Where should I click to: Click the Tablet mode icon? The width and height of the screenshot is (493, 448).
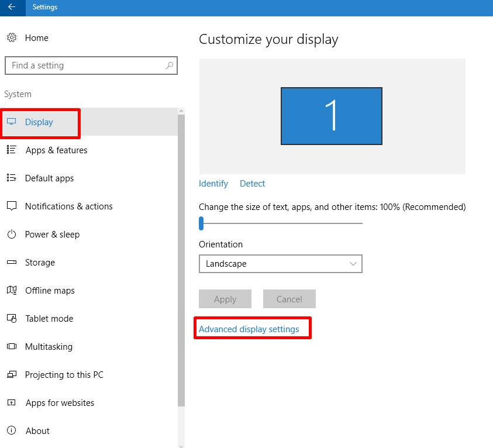click(12, 319)
